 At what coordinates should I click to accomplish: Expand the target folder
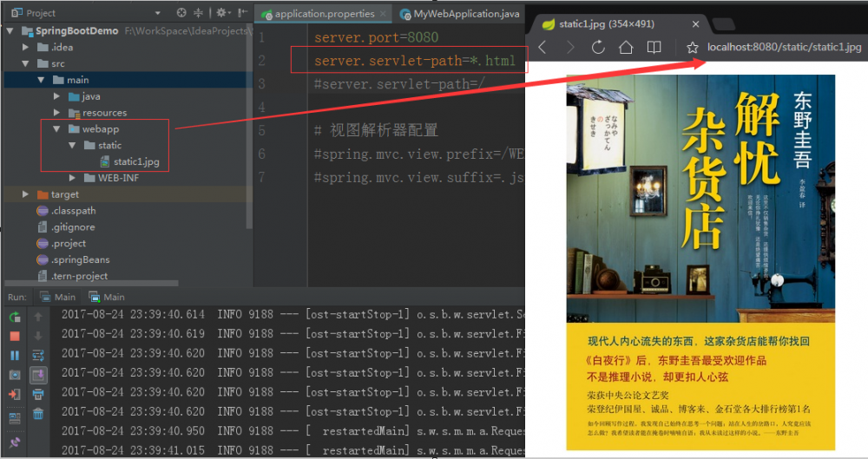tap(25, 194)
